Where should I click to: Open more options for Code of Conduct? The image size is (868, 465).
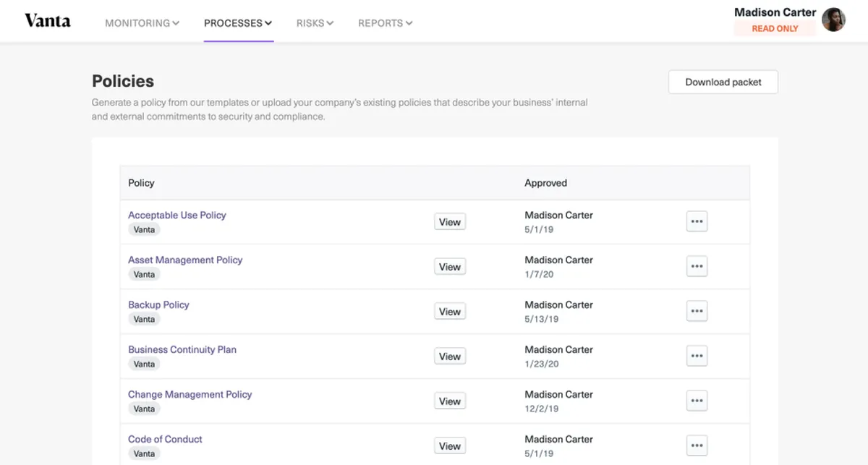(697, 446)
